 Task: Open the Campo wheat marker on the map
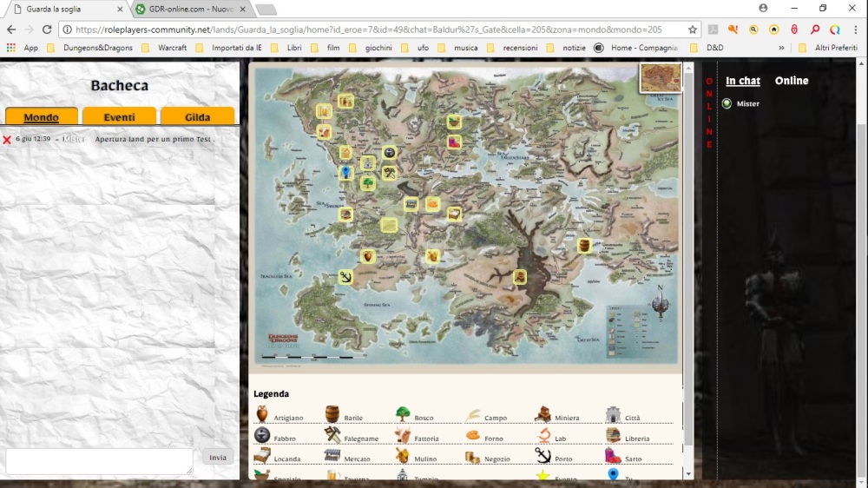[389, 225]
